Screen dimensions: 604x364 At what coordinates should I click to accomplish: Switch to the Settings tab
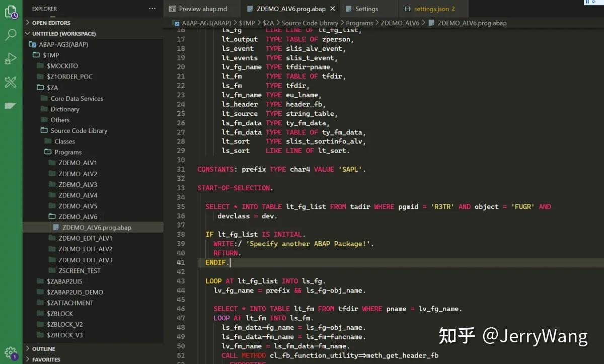coord(368,8)
